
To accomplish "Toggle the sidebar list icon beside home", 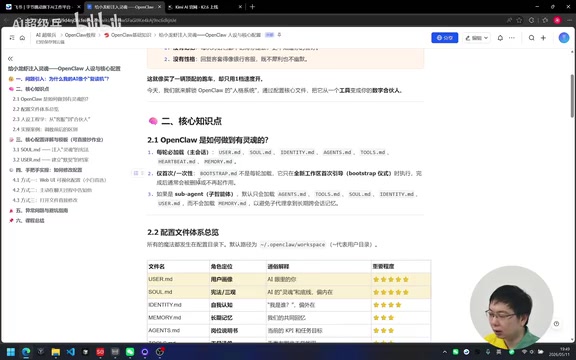I will point(12,38).
